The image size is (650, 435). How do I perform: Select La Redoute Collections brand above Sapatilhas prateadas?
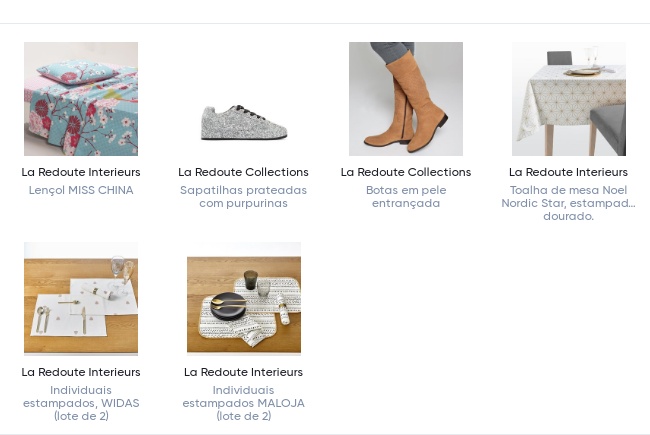click(244, 172)
